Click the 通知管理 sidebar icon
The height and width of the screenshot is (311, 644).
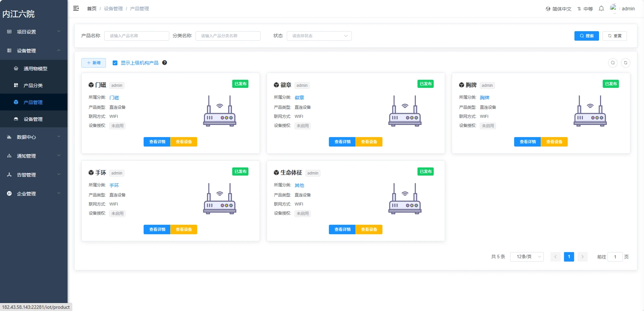click(9, 156)
